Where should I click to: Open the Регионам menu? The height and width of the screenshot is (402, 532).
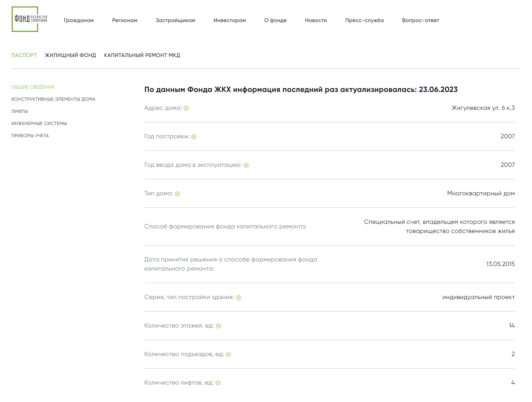[125, 21]
